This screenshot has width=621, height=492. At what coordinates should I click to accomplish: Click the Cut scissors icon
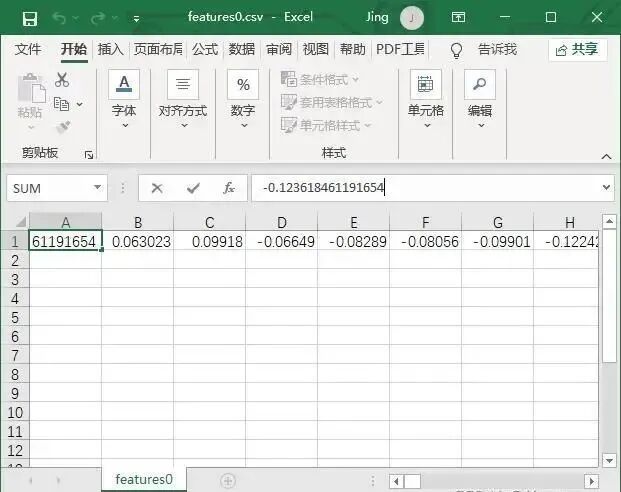[62, 80]
